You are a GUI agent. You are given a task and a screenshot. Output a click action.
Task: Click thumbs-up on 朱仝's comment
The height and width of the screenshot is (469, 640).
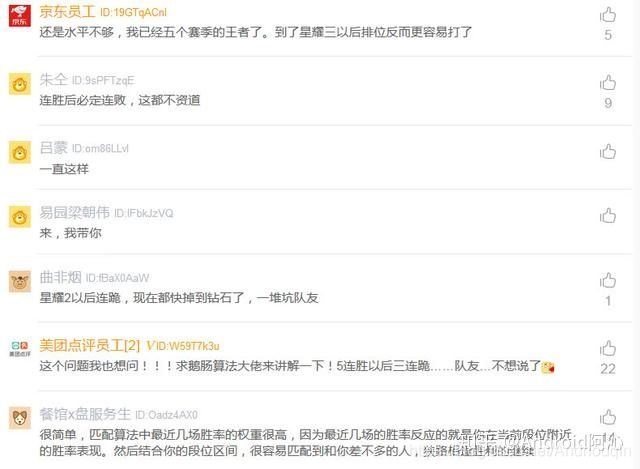[x=608, y=82]
